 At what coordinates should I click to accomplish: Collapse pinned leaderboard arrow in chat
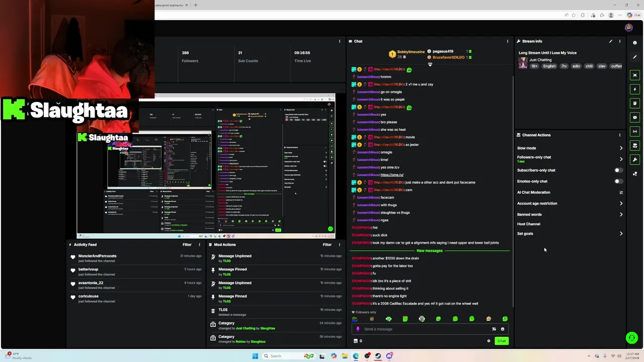(430, 64)
